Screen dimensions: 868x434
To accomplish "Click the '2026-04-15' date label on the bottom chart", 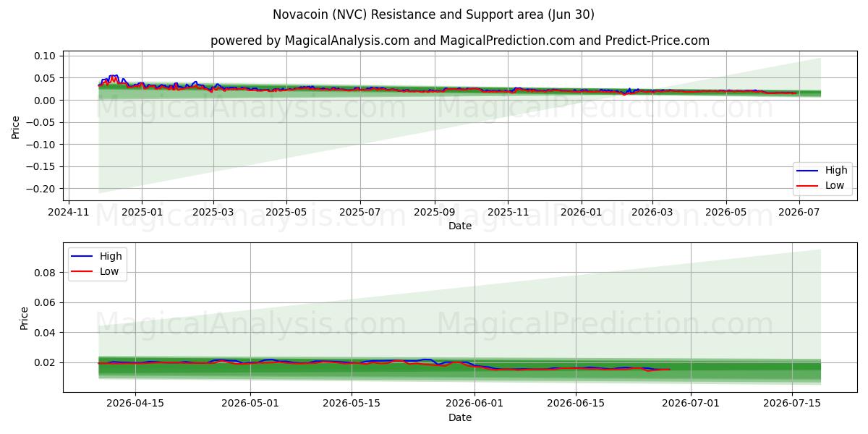I will pos(135,404).
